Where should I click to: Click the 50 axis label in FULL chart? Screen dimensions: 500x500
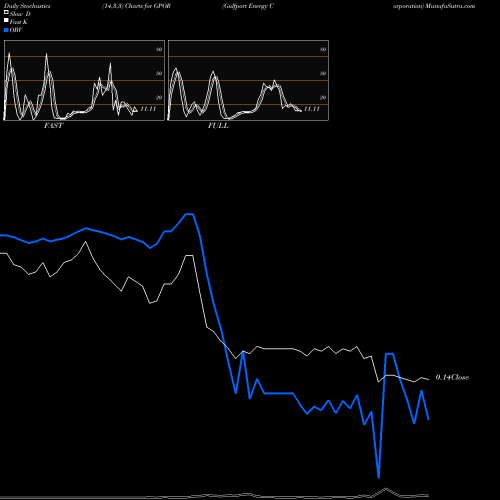coord(323,73)
